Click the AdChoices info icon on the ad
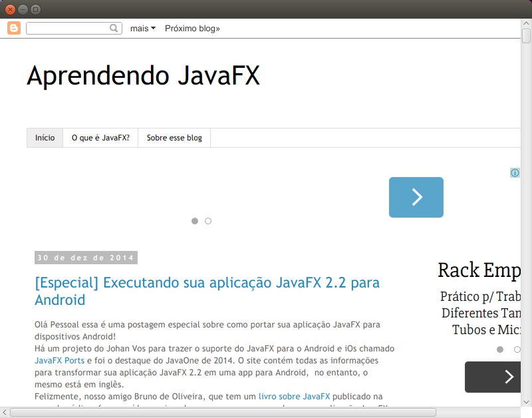 tap(514, 172)
